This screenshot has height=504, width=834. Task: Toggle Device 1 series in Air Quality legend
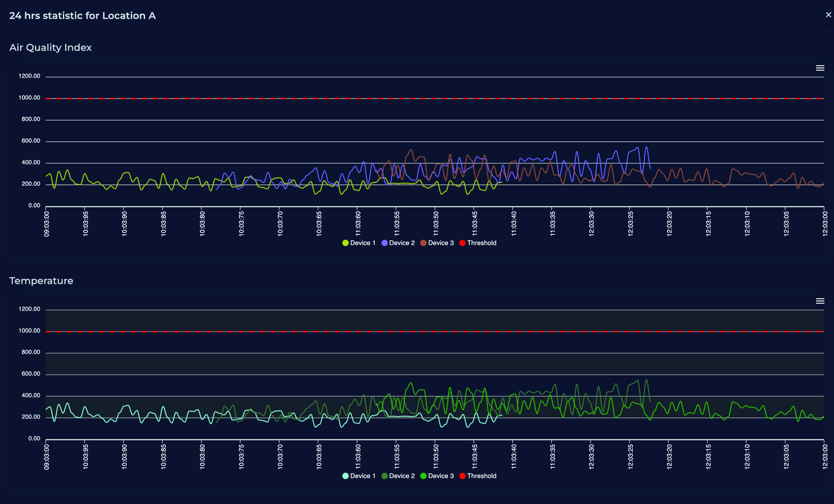coord(359,243)
